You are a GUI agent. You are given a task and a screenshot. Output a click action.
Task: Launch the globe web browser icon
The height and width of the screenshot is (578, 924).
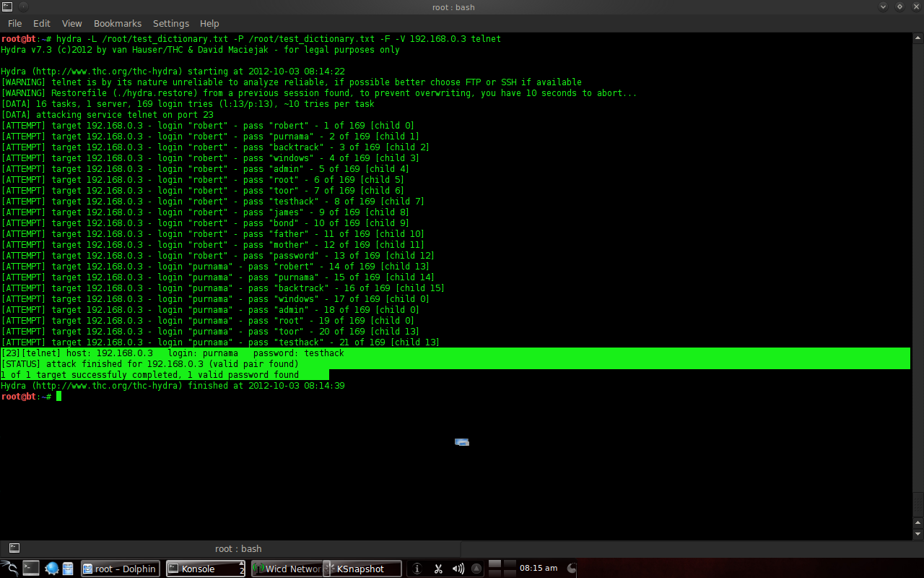(51, 569)
